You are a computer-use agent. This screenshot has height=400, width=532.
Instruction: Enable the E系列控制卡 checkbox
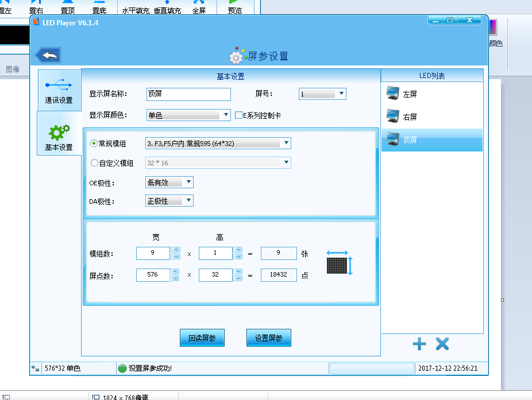239,115
